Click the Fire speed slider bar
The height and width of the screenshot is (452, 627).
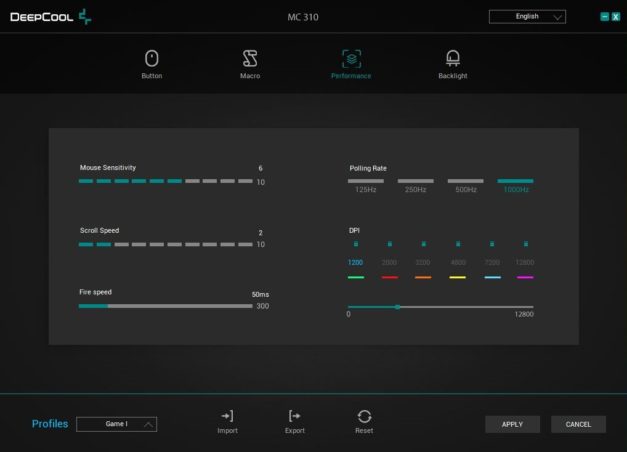(x=165, y=306)
